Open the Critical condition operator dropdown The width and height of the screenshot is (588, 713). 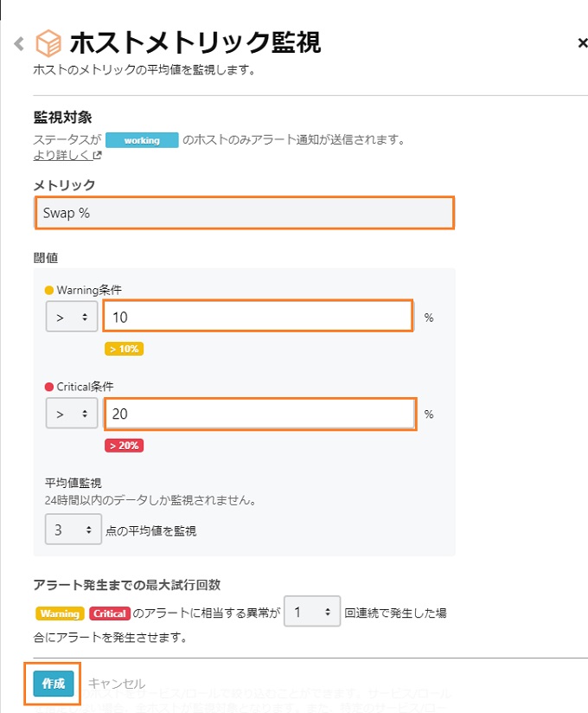coord(72,414)
